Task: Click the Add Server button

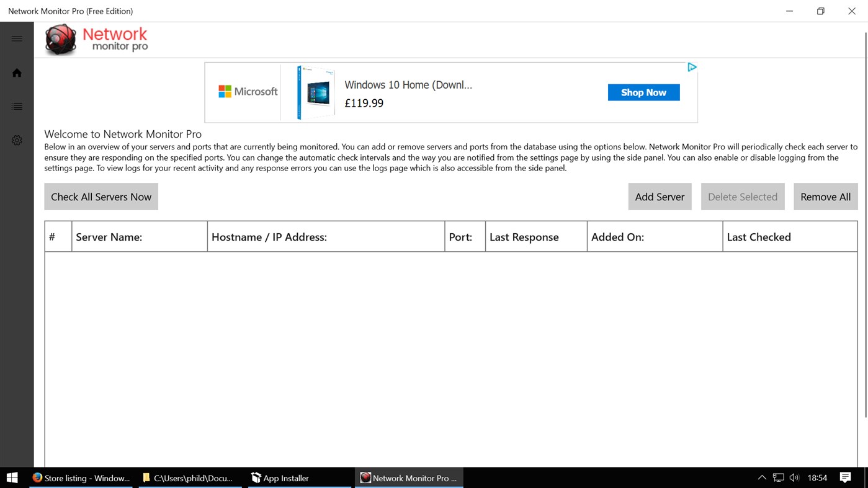Action: coord(659,196)
